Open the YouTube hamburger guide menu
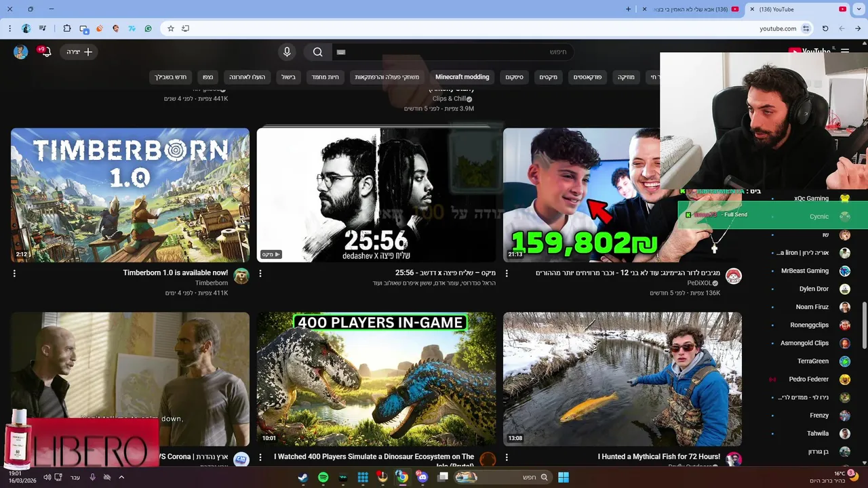The width and height of the screenshot is (868, 488). pos(845,52)
